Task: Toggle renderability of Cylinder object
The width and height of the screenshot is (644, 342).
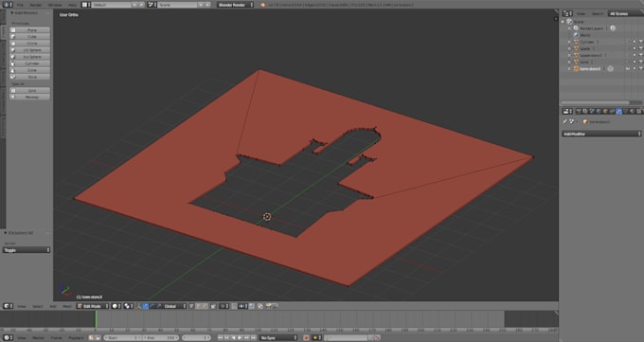Action: click(641, 42)
